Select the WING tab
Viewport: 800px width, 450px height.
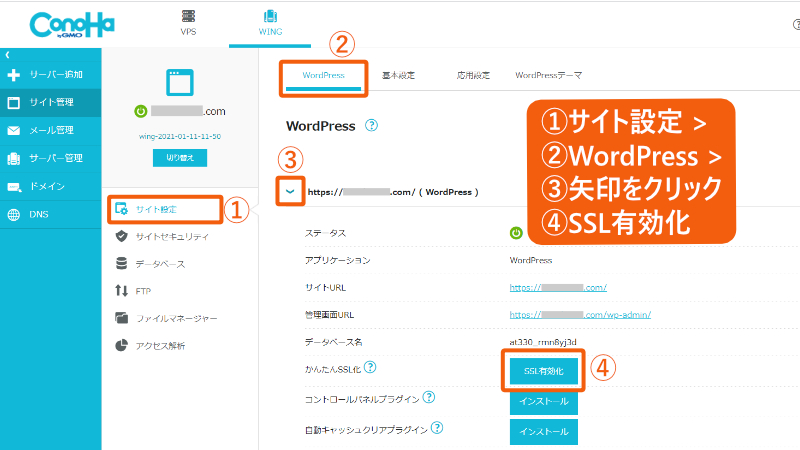(270, 24)
